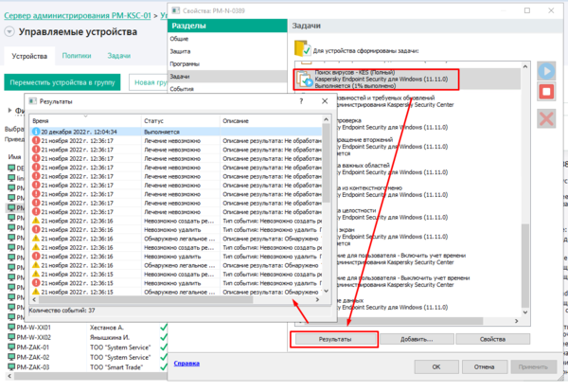
Task: Click the device icon of PM-ZAK-01
Action: (11, 347)
